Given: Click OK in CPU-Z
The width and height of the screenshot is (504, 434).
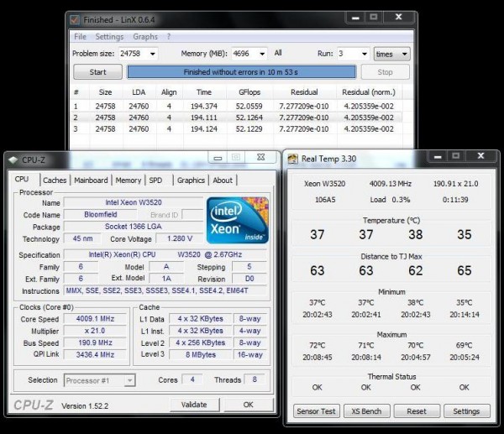Looking at the screenshot, I should tap(248, 405).
